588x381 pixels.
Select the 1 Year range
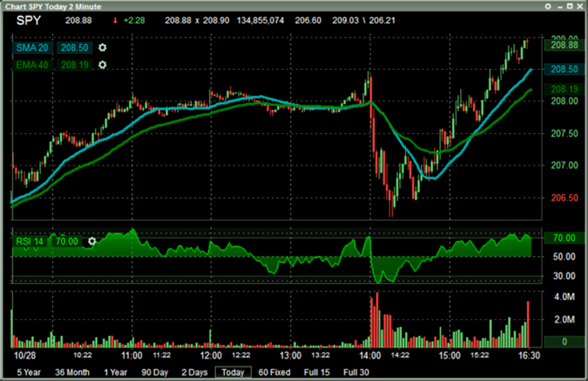point(115,372)
